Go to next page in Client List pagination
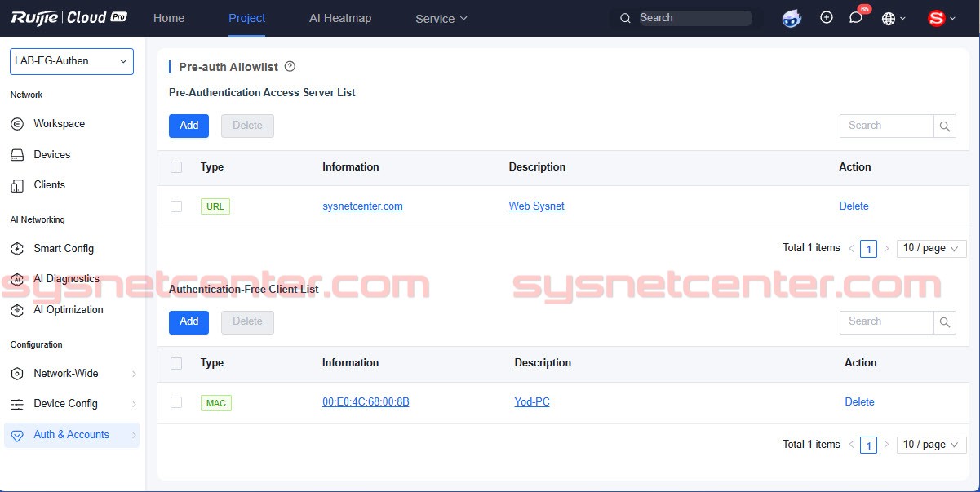The width and height of the screenshot is (980, 492). (887, 445)
